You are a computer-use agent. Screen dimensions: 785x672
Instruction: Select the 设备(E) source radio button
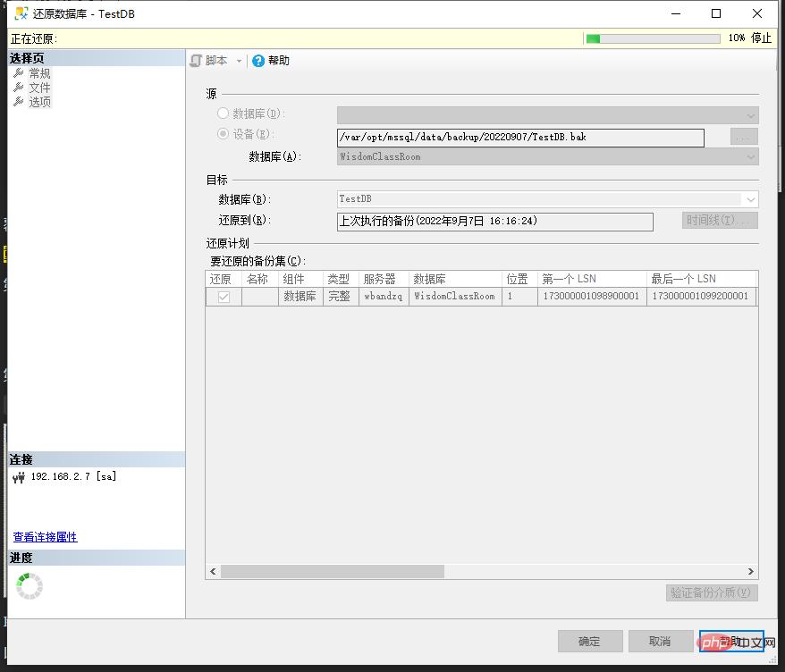tap(223, 134)
